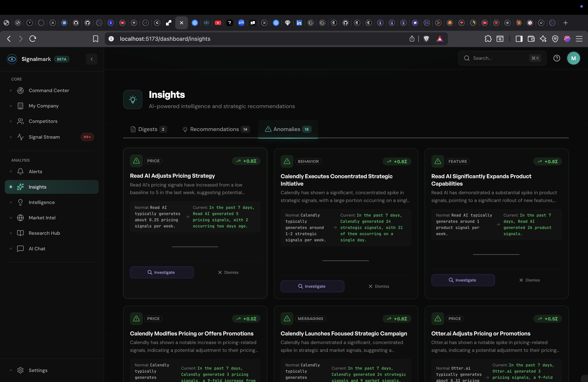Screen dimensions: 588x382
Task: Open the user avatar M menu
Action: click(573, 58)
